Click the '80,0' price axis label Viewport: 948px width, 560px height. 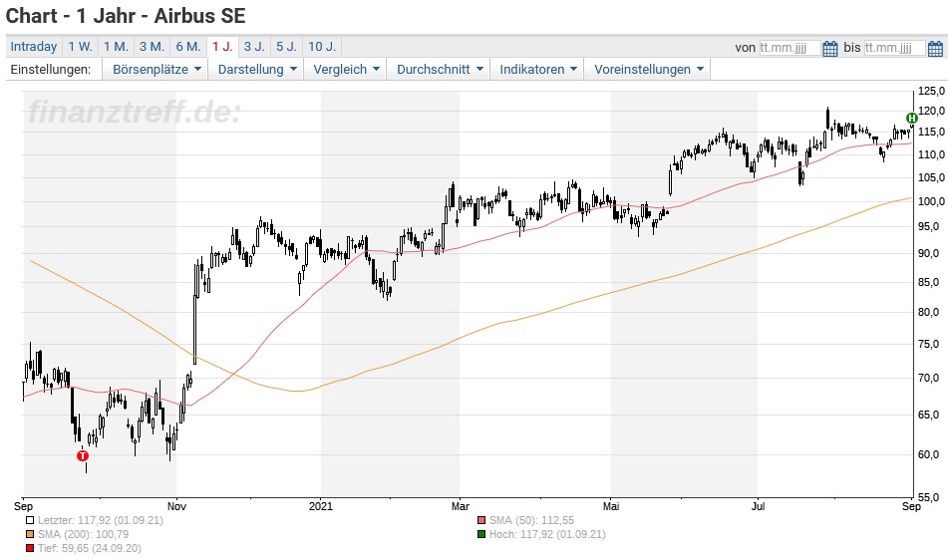coord(929,312)
